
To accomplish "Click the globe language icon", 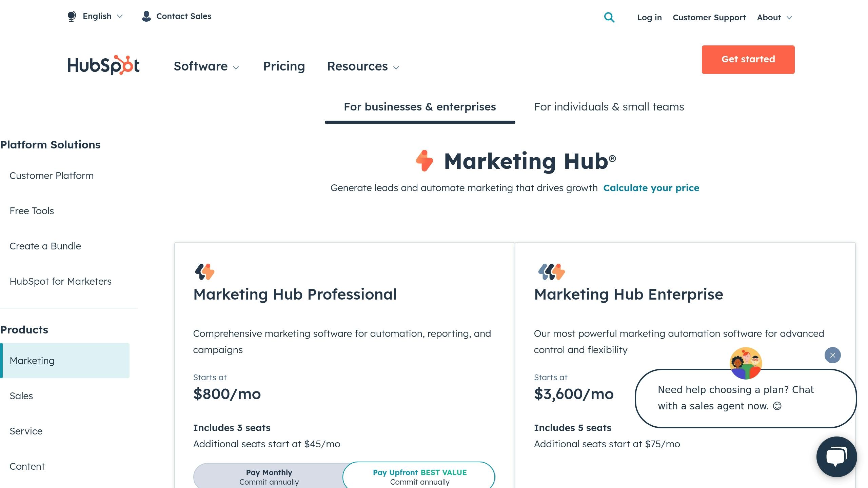I will pos(72,16).
